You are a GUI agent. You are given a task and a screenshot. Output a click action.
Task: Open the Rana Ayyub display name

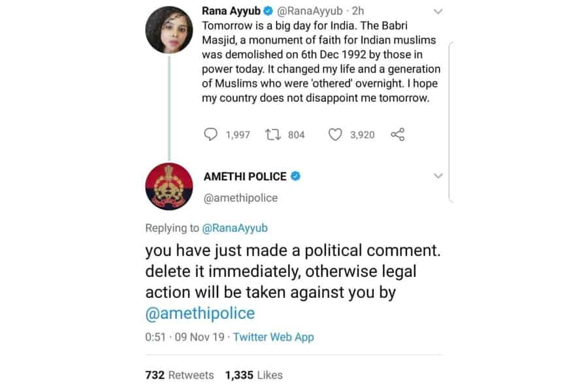click(231, 11)
